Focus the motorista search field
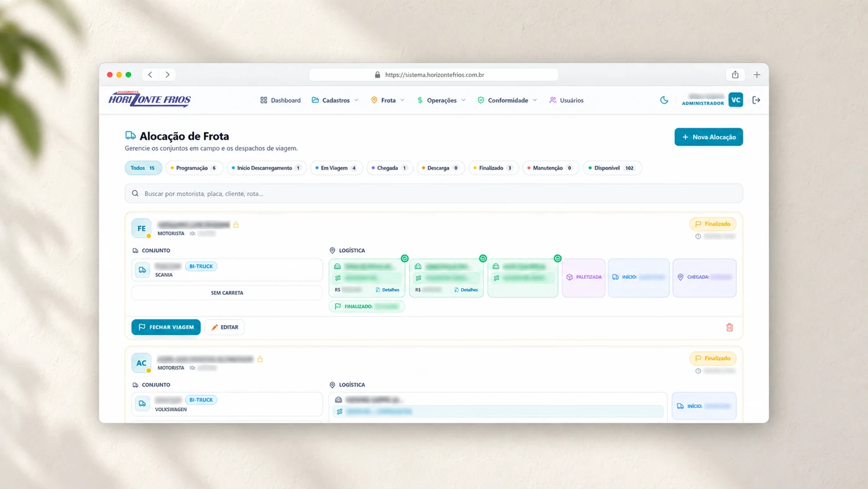Image resolution: width=868 pixels, height=489 pixels. [434, 194]
